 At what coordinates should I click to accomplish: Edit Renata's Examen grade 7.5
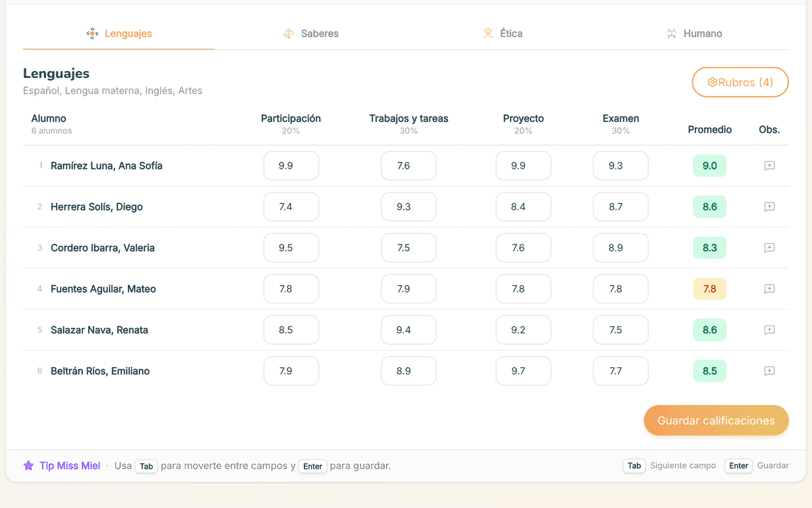point(621,330)
